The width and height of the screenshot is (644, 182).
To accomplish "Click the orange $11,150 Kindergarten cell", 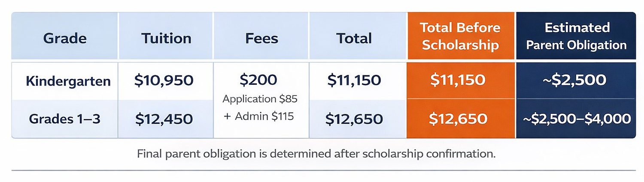I will tap(459, 80).
